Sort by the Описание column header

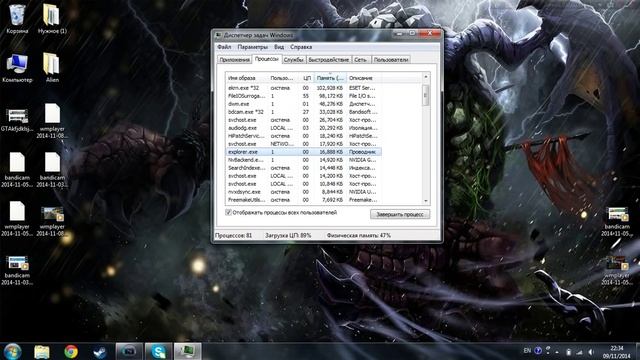(363, 78)
